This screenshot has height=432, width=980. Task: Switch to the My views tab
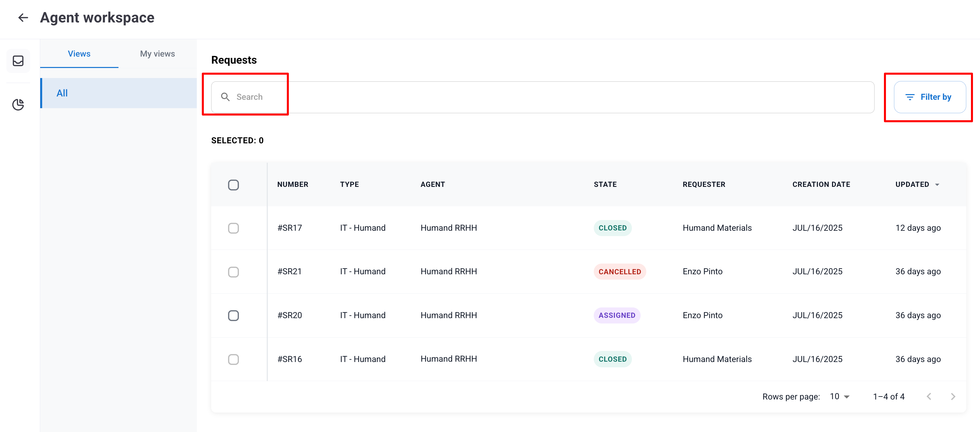157,54
